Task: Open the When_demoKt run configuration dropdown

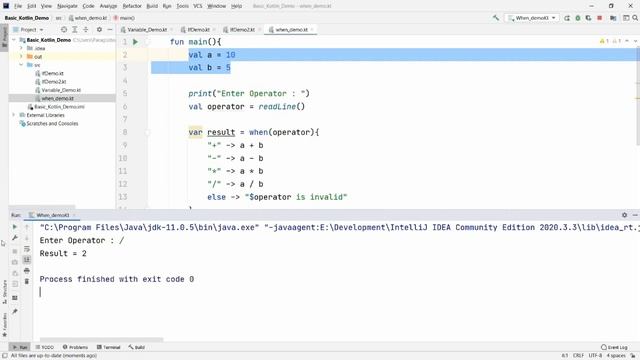Action: [x=531, y=18]
